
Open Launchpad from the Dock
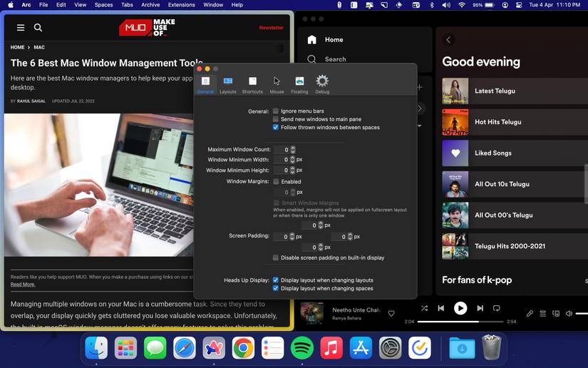(x=125, y=348)
